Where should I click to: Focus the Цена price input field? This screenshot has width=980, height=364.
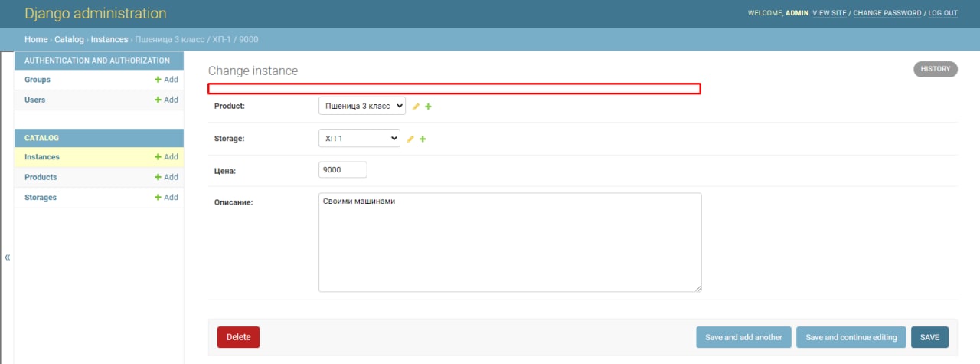343,170
